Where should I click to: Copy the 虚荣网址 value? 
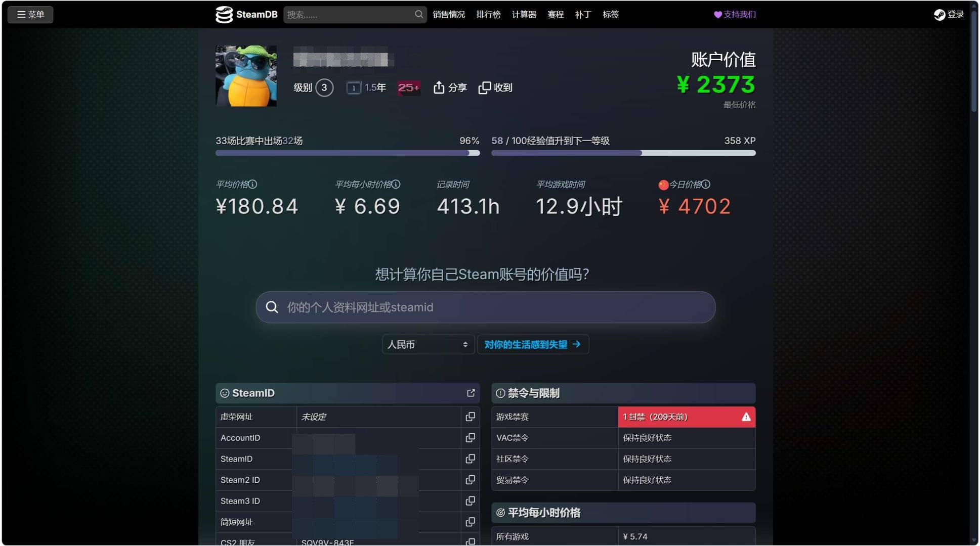coord(470,417)
